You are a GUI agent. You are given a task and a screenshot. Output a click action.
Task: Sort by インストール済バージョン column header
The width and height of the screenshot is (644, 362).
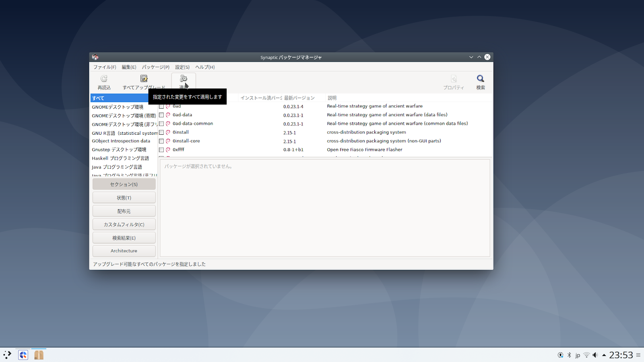coord(261,98)
